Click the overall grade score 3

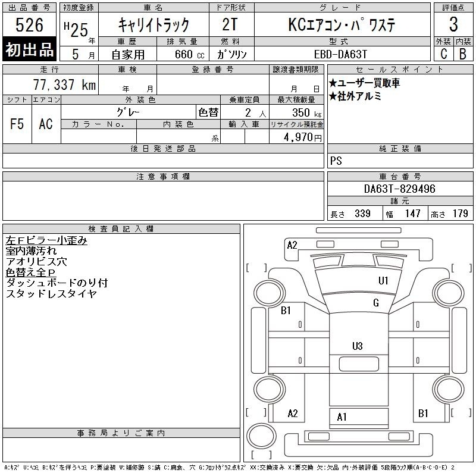[x=453, y=25]
